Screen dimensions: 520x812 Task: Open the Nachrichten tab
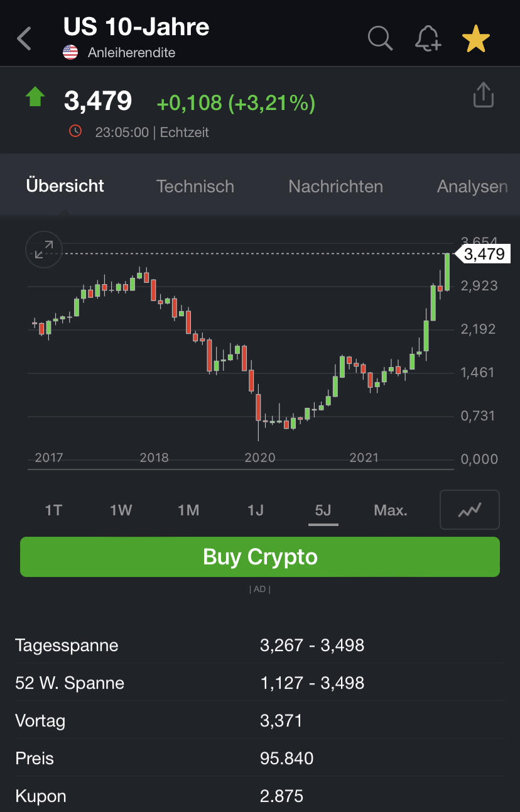point(335,187)
